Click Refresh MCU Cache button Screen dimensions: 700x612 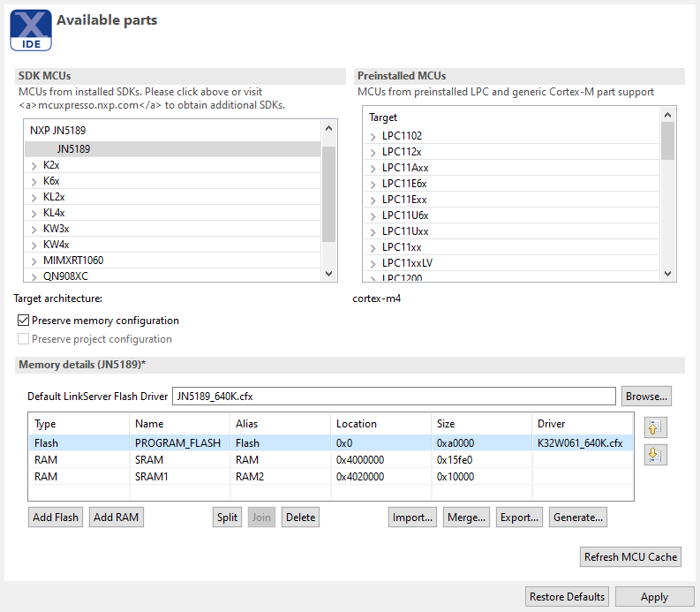pos(630,557)
